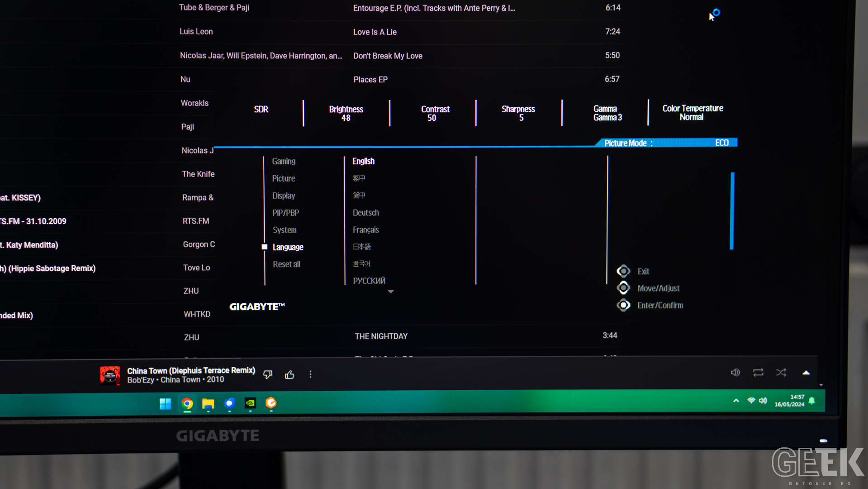Open artist Tove Lo
This screenshot has width=868, height=489.
[197, 268]
